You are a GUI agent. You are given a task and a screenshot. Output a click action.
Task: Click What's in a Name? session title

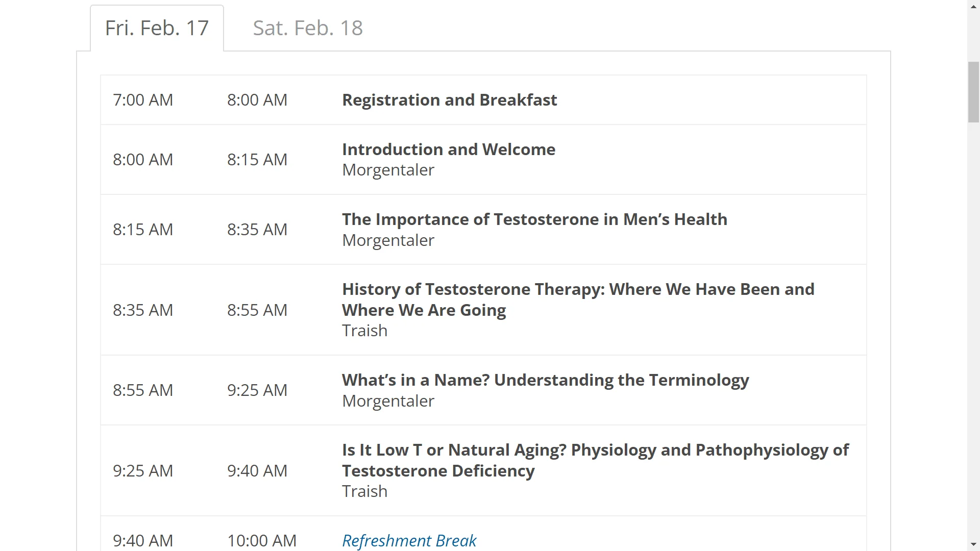545,380
